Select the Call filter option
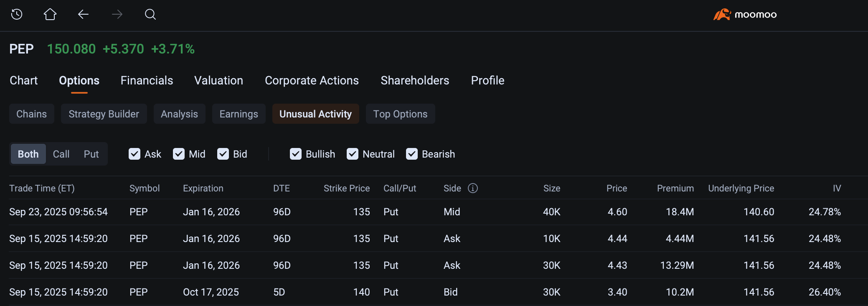The width and height of the screenshot is (868, 306). (x=61, y=154)
